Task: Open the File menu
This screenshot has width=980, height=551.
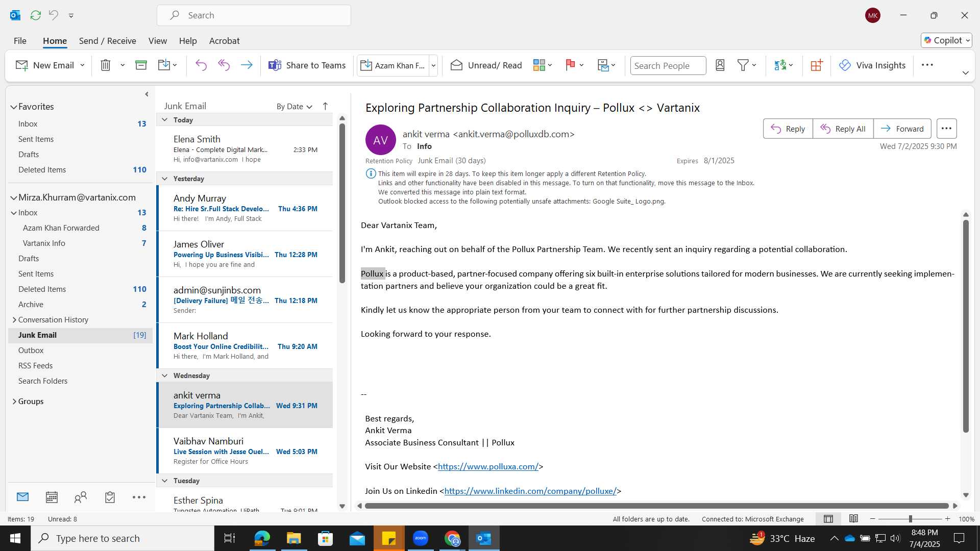Action: (x=20, y=41)
